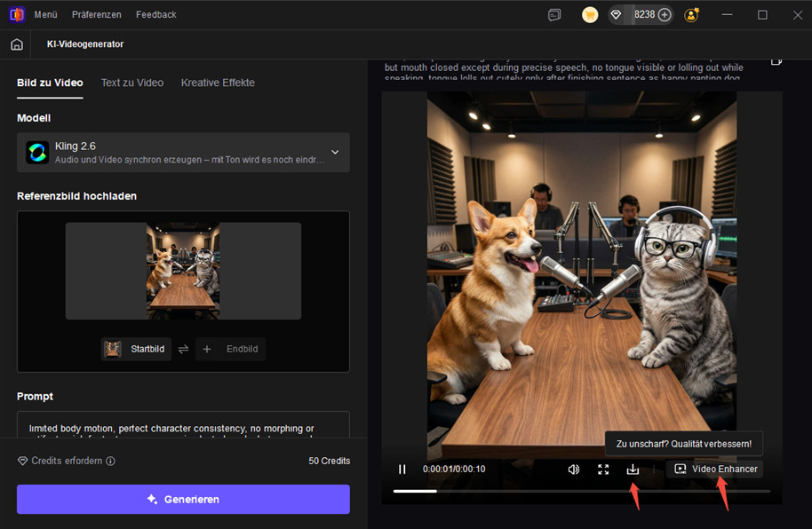
Task: Switch to Text zu Video tab
Action: click(132, 83)
